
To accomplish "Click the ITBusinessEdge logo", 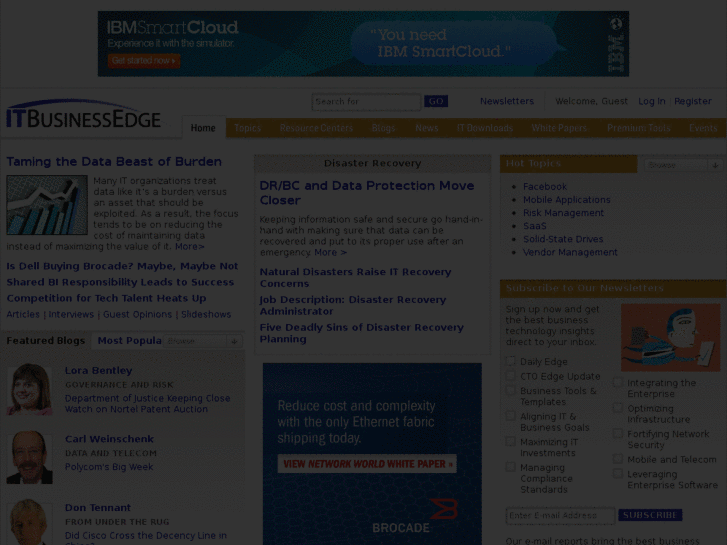I will click(83, 114).
